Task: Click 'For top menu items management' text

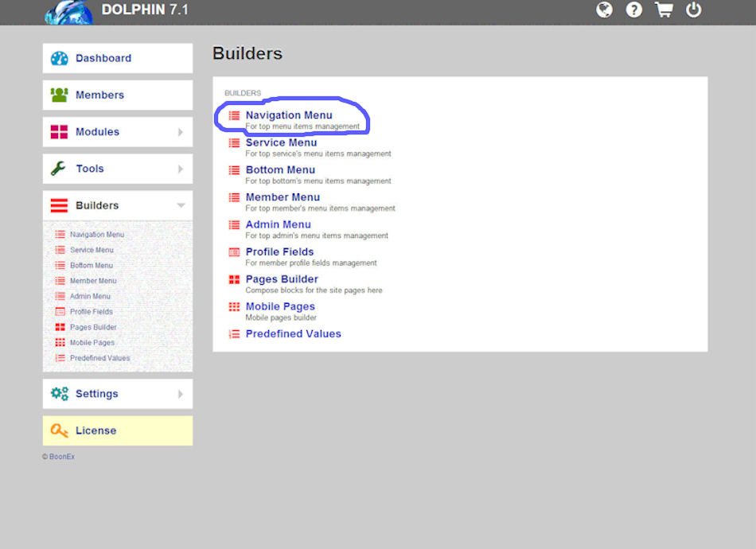Action: coord(302,127)
